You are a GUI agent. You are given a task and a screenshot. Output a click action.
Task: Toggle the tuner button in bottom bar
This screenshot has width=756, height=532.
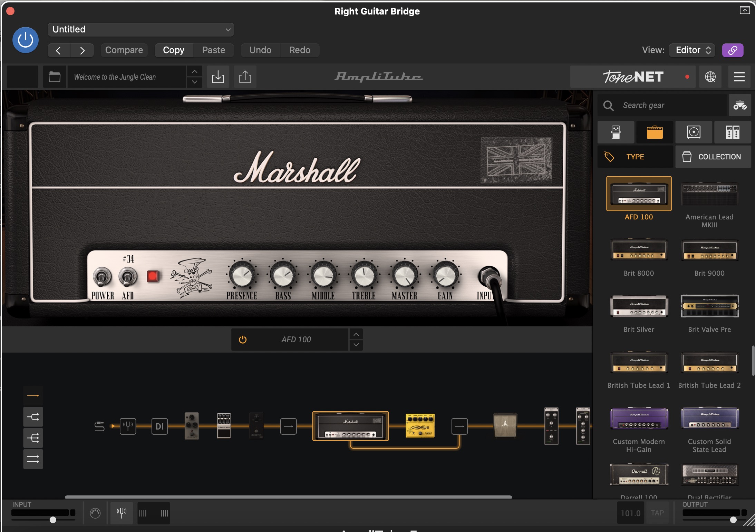(x=122, y=513)
